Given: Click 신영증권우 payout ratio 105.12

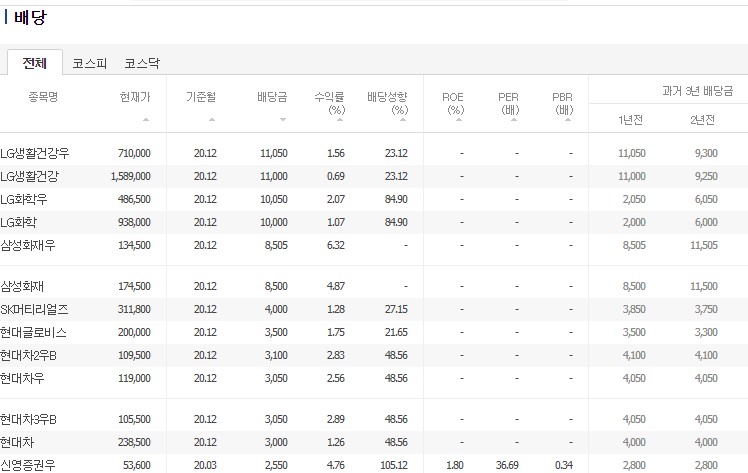Looking at the screenshot, I should click(x=394, y=465).
